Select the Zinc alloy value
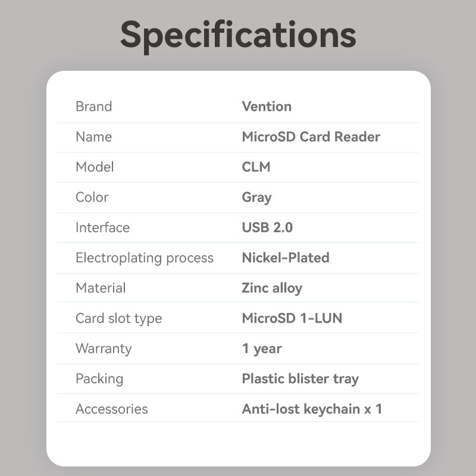 [272, 288]
